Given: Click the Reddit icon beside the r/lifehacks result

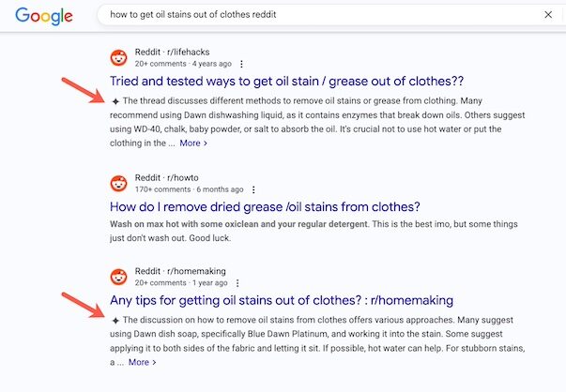Looking at the screenshot, I should 119,57.
